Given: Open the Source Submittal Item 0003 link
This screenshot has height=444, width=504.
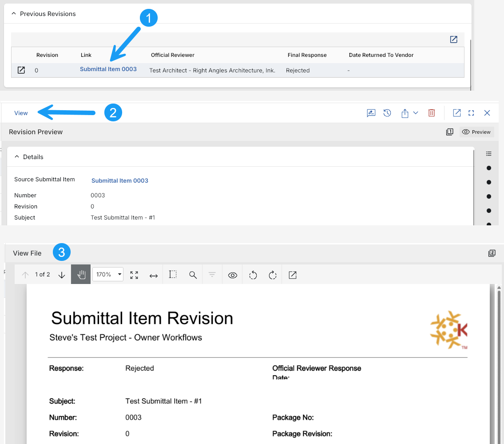Looking at the screenshot, I should [x=120, y=180].
